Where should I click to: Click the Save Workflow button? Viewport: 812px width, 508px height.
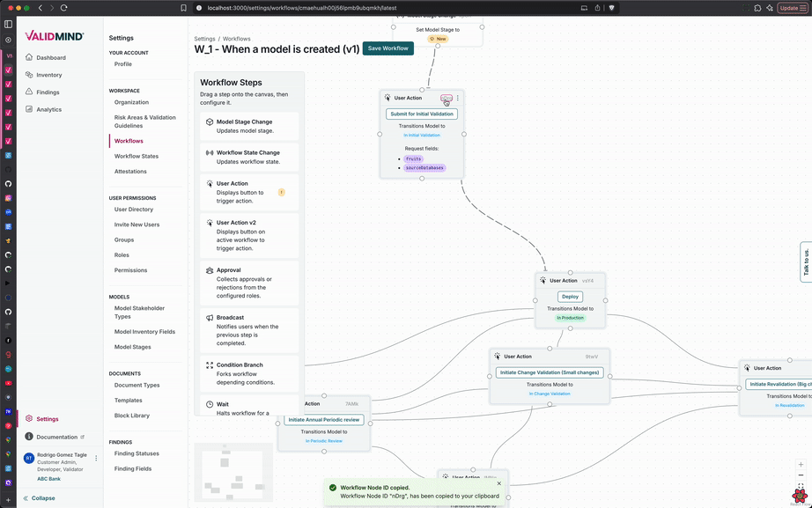[x=388, y=48]
